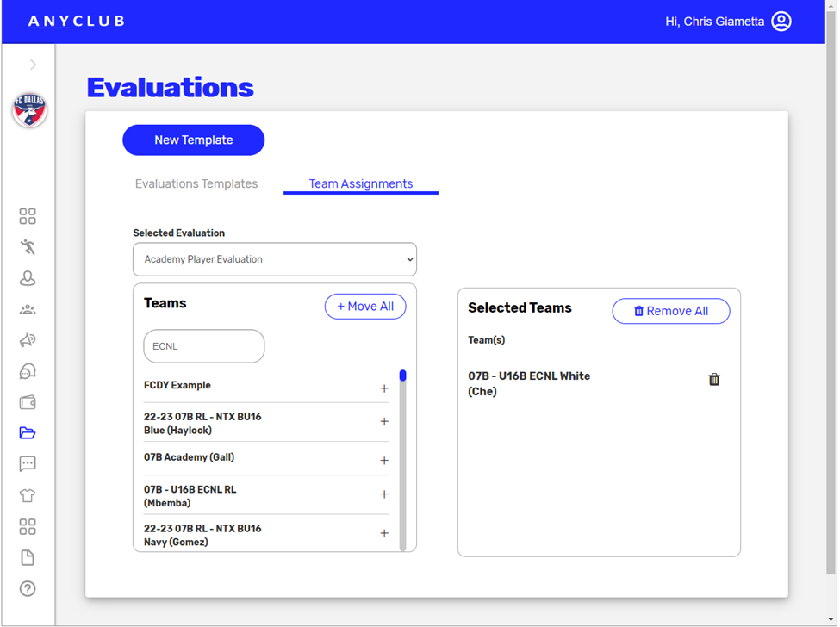Click the Teams list scrollbar thumb
The width and height of the screenshot is (840, 627).
403,376
